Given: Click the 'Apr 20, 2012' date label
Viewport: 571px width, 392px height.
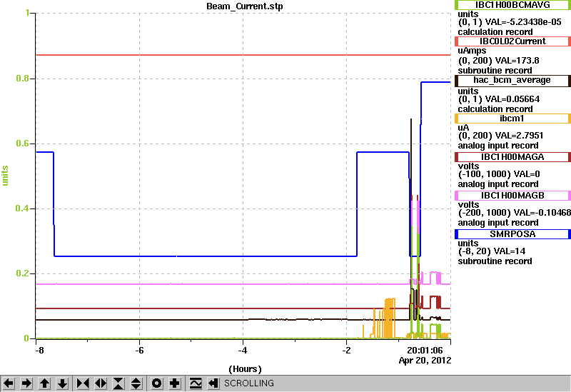Looking at the screenshot, I should point(425,361).
